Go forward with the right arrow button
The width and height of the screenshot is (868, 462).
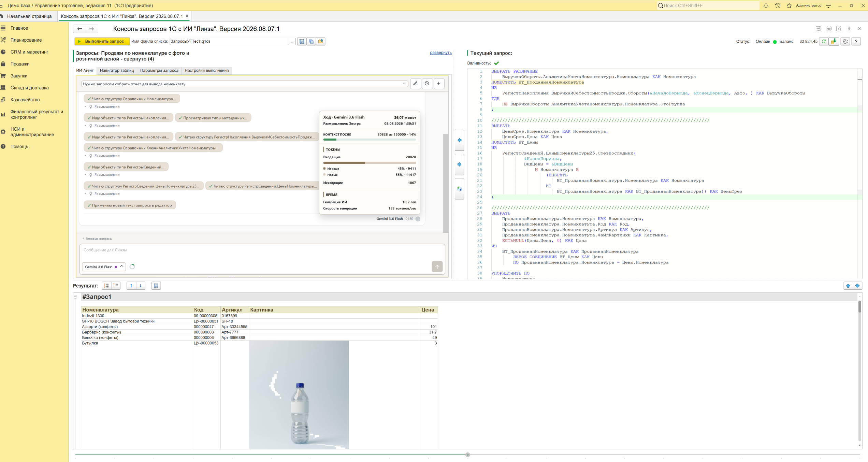92,29
